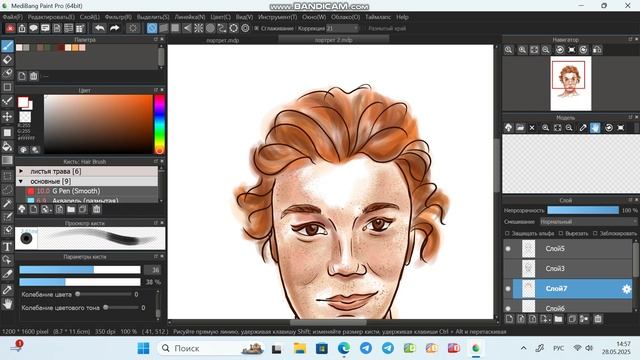
Task: Select the hand icon in the Модель panel
Action: pyautogui.click(x=595, y=128)
